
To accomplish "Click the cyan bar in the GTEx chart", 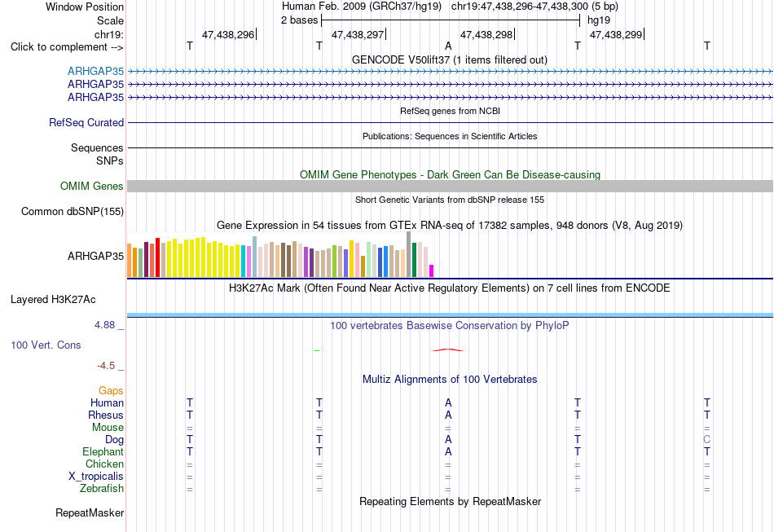I will (244, 262).
